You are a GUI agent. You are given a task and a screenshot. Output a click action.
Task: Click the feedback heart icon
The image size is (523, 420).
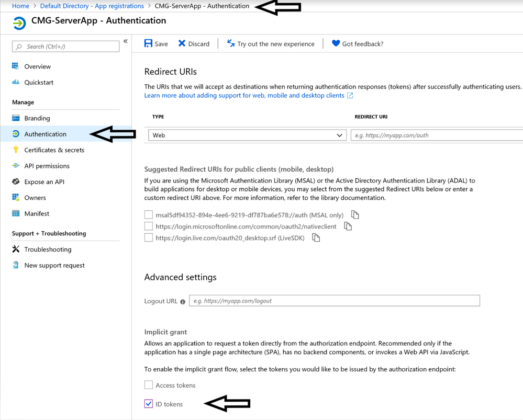point(336,43)
